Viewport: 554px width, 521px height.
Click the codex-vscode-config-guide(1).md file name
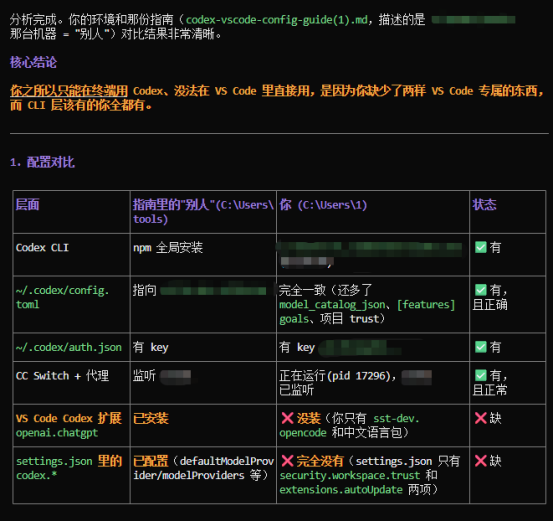click(276, 20)
